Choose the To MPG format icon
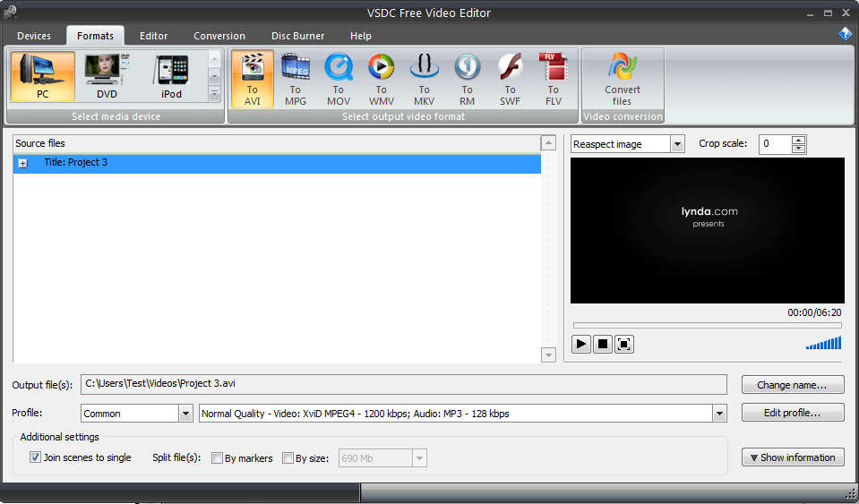 coord(295,79)
